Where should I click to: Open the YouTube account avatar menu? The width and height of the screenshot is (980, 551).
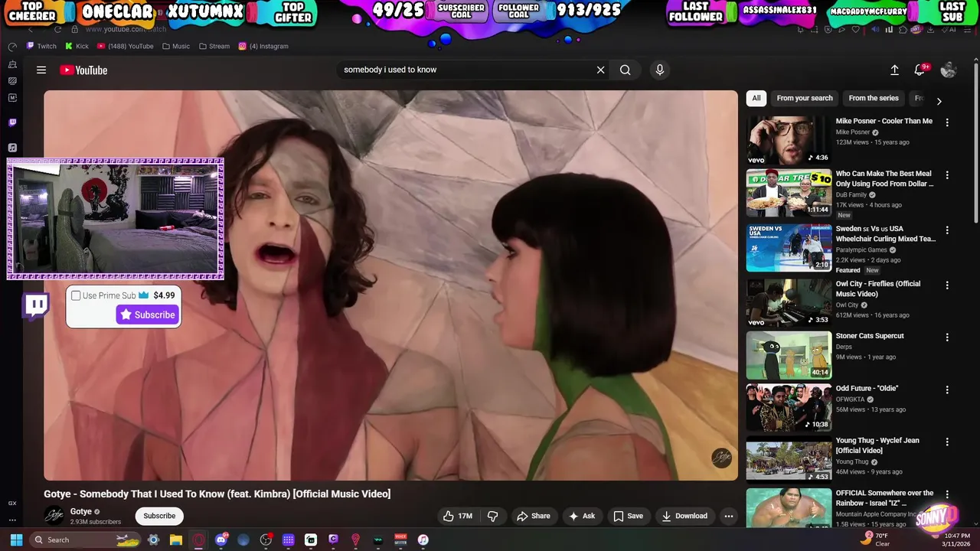[949, 70]
